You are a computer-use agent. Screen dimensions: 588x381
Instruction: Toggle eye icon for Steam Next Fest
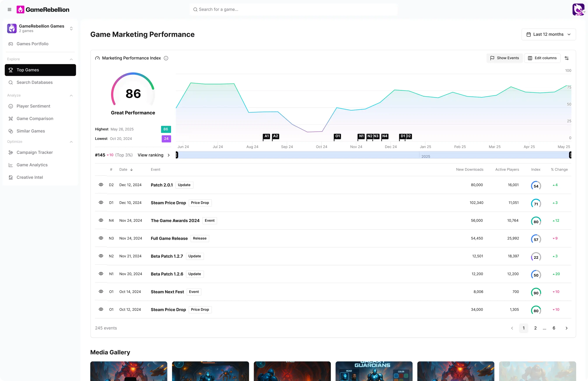click(101, 291)
